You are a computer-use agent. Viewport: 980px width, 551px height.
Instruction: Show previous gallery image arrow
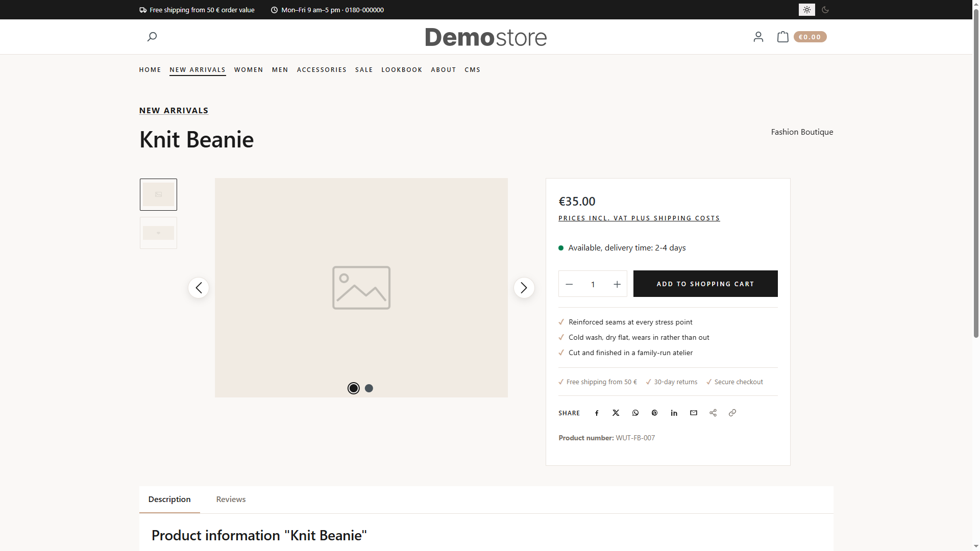pos(199,288)
